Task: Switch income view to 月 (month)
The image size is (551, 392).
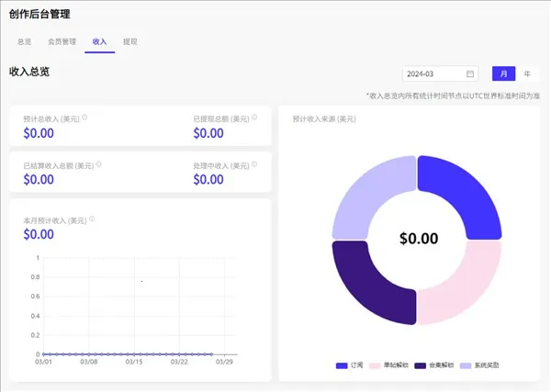Action: click(x=503, y=74)
